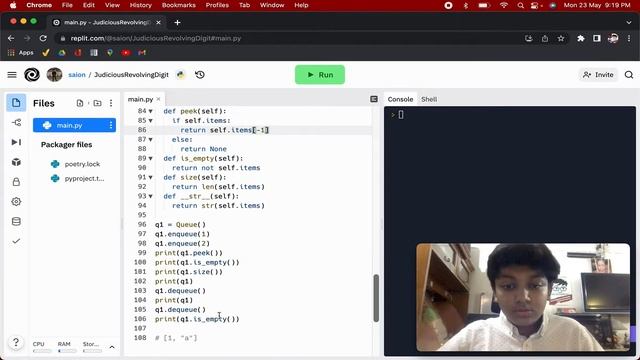Switch to the Shell tab

coord(429,99)
